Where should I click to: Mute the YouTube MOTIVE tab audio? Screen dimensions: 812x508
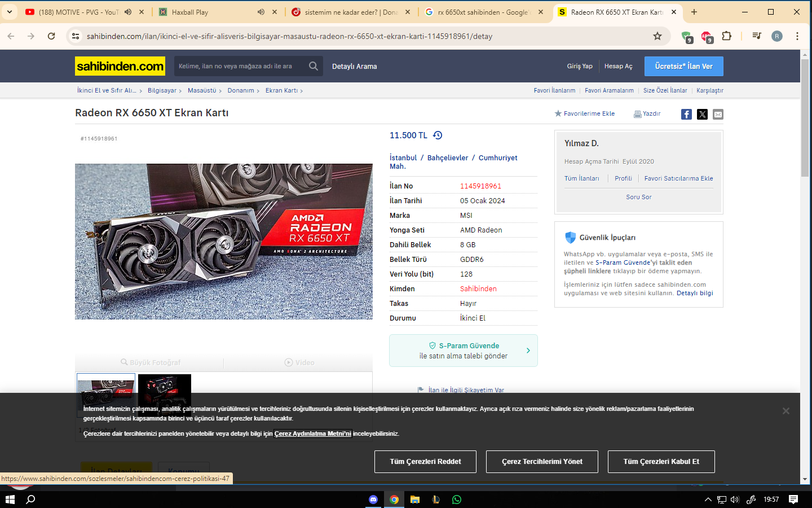[128, 12]
